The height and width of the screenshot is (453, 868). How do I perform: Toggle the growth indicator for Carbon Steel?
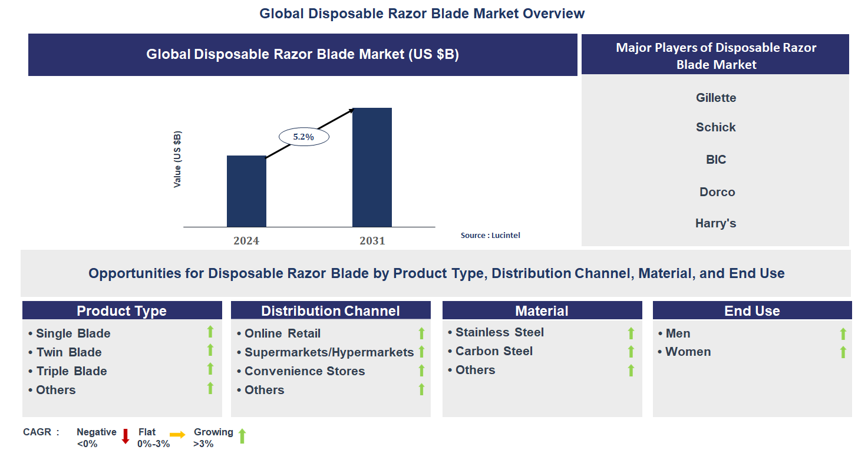[x=631, y=351]
